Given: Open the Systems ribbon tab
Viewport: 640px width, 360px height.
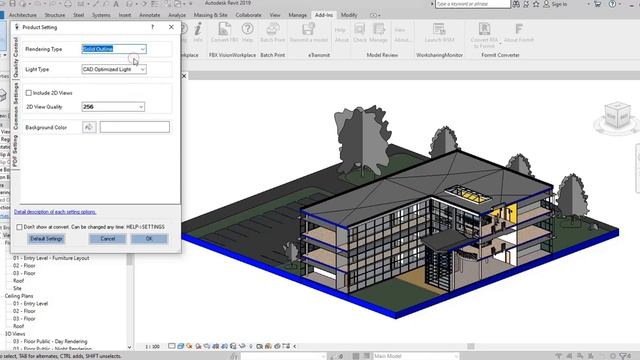Looking at the screenshot, I should tap(101, 15).
